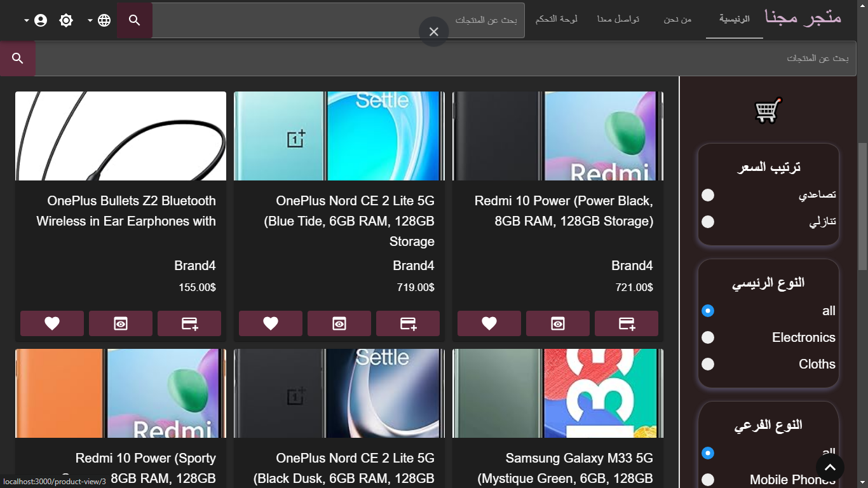Select descending price sort تنازلي
Screen dimensions: 868x488
(x=708, y=222)
